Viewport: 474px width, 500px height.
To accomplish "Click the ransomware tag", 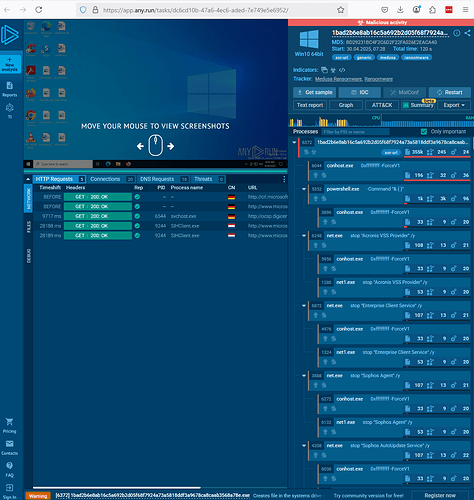I will point(417,58).
